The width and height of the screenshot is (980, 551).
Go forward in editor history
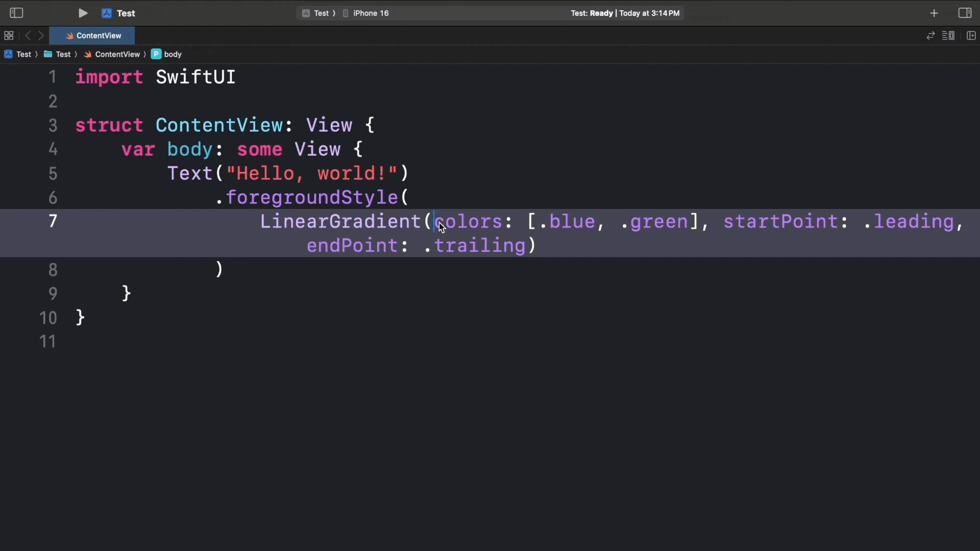pyautogui.click(x=41, y=36)
